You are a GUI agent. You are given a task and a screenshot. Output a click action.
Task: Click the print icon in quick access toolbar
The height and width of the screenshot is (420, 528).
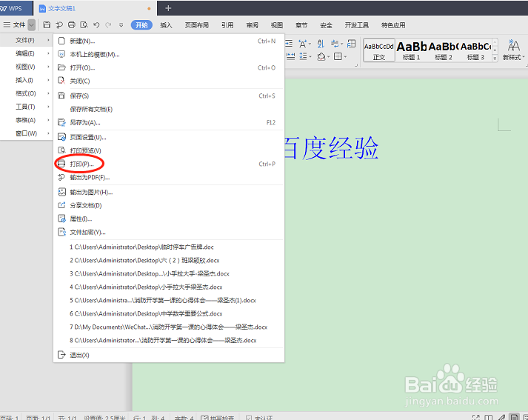(x=71, y=25)
